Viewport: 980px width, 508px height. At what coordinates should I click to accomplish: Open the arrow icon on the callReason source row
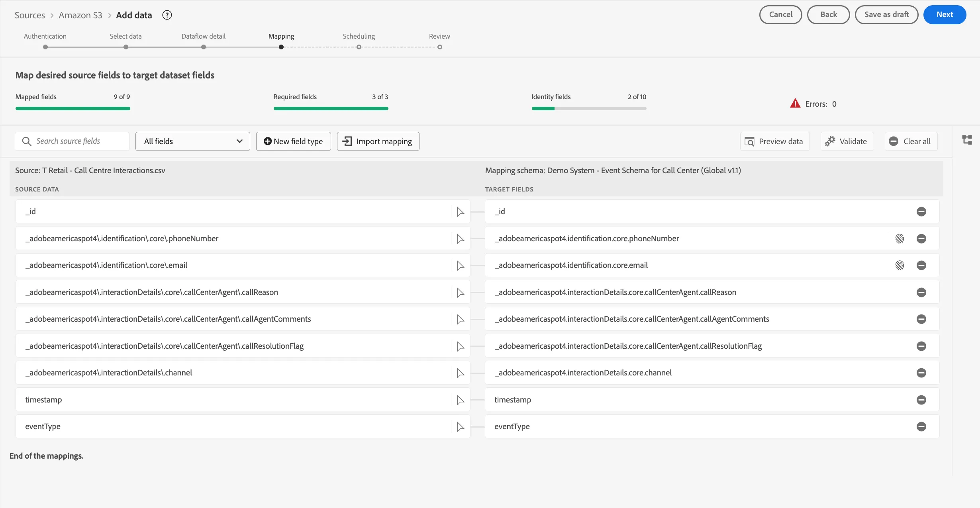pos(461,292)
